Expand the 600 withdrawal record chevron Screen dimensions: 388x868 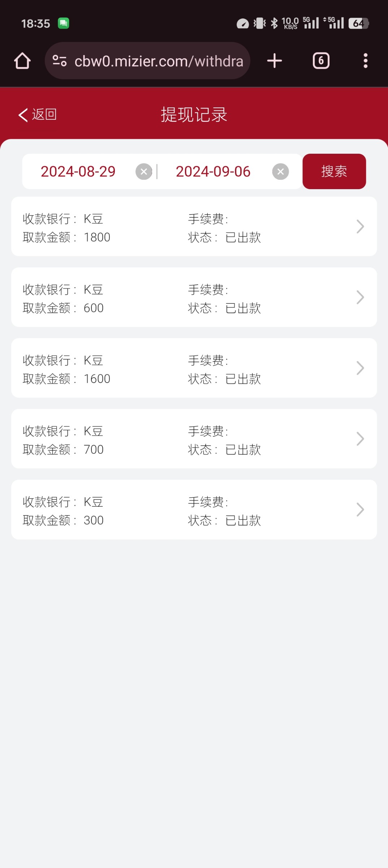coord(360,297)
